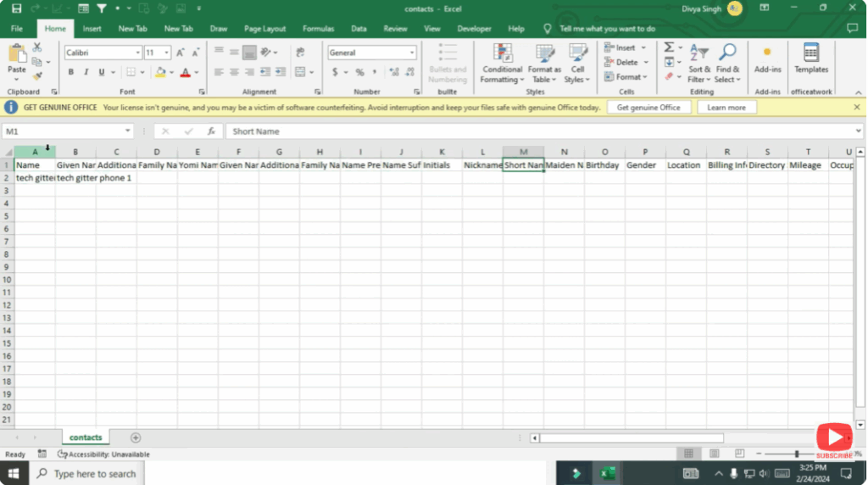Select column M header

click(x=523, y=152)
